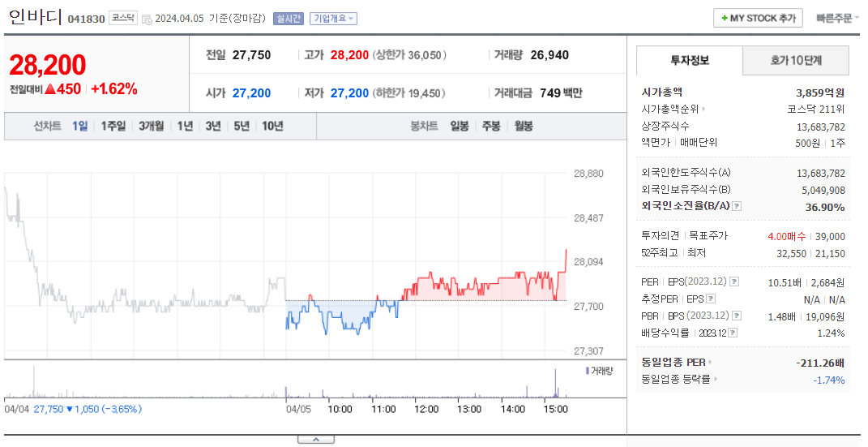Click the 외국인소진율 value 36.90%

tap(825, 207)
